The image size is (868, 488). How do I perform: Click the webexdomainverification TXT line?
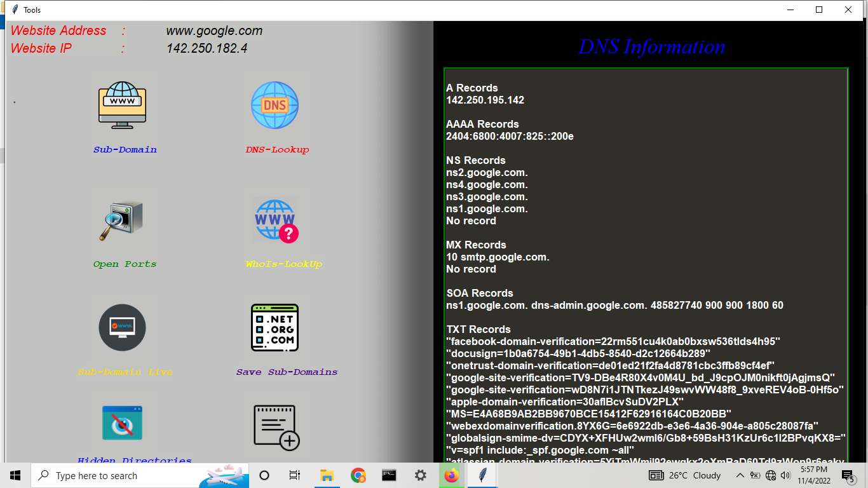pos(633,426)
